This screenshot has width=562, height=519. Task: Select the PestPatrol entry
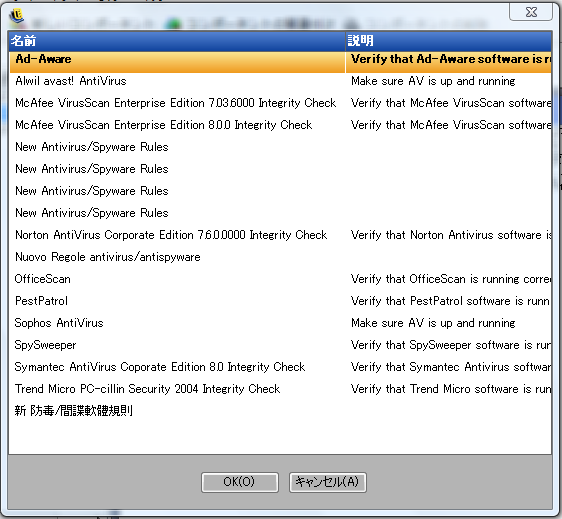[x=280, y=301]
